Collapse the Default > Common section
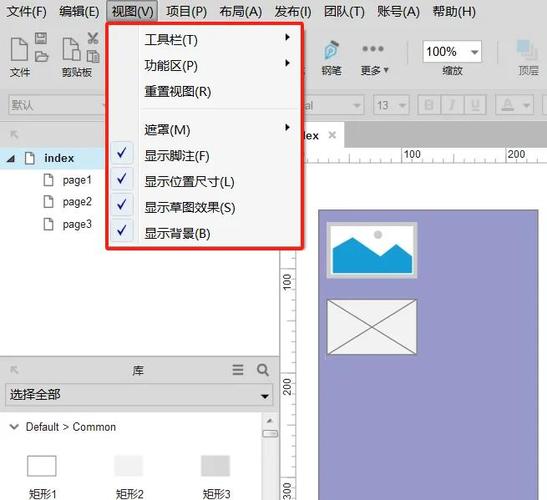Screen dimensions: 547x500 pos(14,427)
